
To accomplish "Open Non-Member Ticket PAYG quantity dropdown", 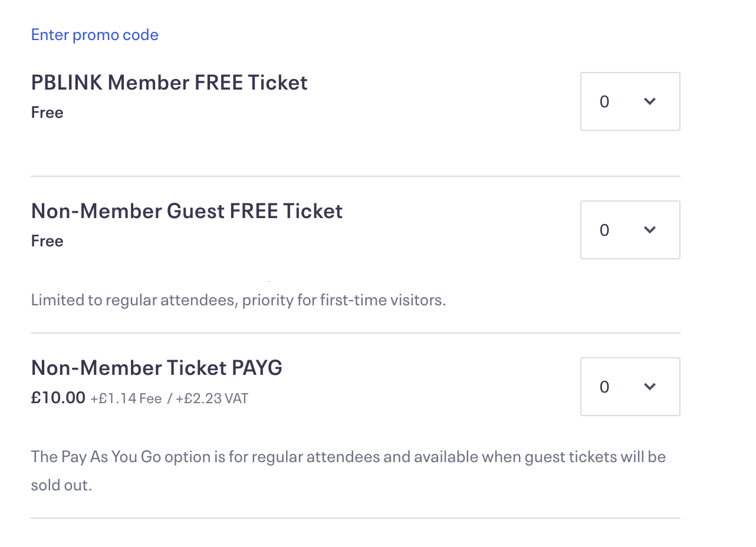I will (x=630, y=387).
